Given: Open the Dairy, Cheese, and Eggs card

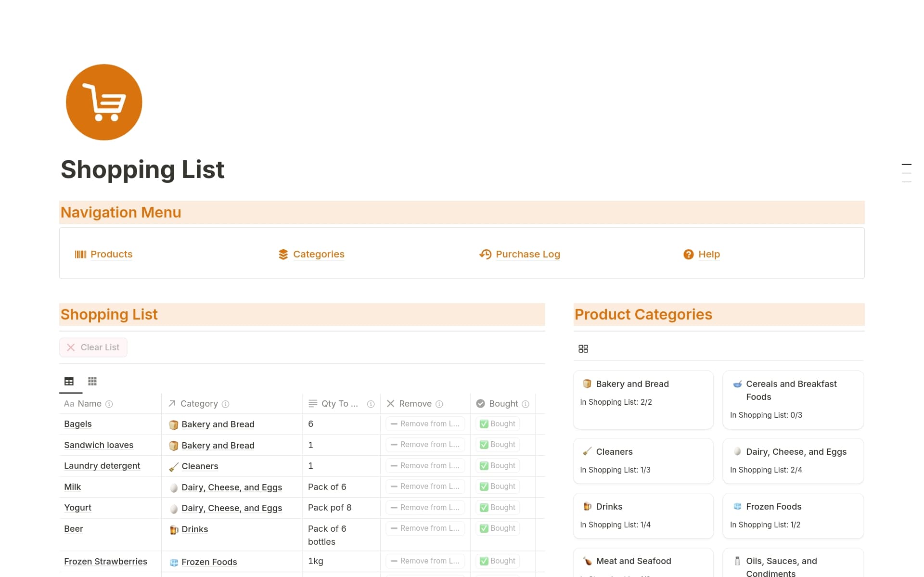Looking at the screenshot, I should [x=793, y=461].
